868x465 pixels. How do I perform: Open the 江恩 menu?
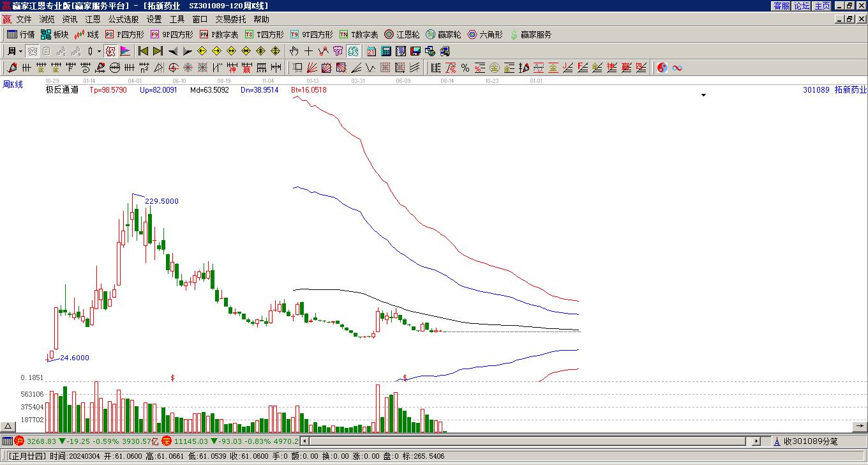93,19
